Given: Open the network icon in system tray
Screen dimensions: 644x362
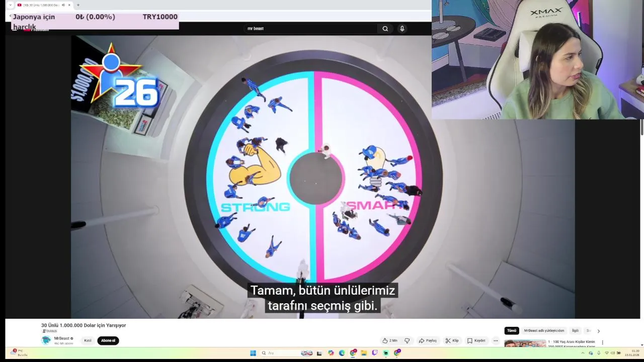Looking at the screenshot, I should coord(606,353).
